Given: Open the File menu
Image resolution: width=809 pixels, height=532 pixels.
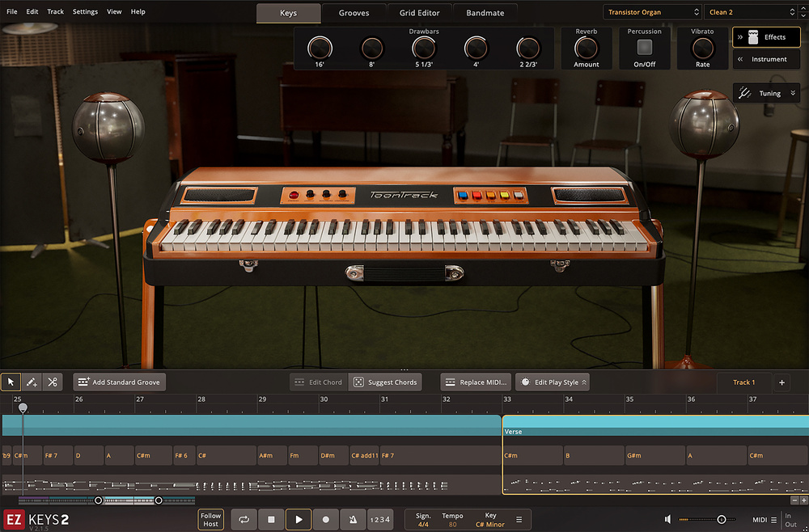Looking at the screenshot, I should click(12, 11).
